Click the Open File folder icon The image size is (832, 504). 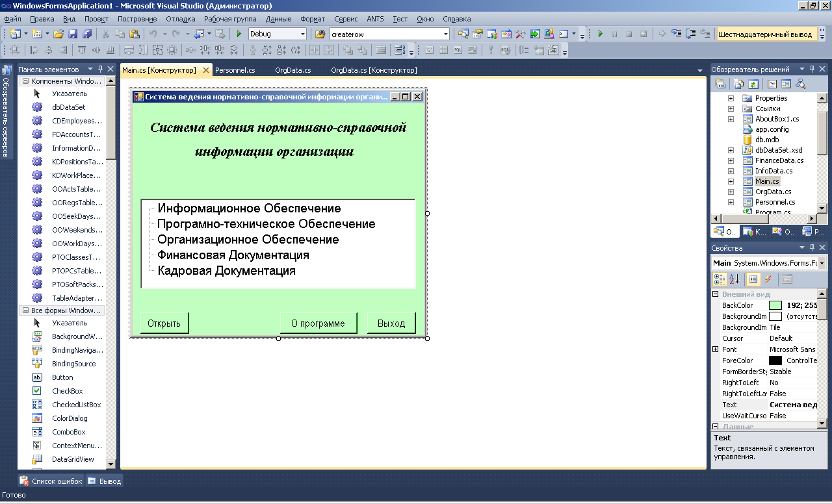(x=58, y=34)
